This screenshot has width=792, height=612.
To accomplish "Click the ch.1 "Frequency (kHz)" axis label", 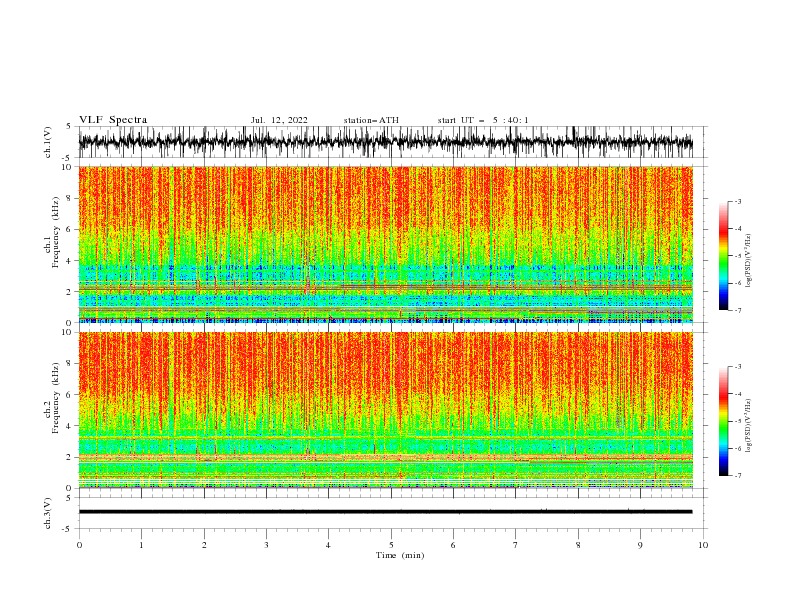I will tap(55, 232).
